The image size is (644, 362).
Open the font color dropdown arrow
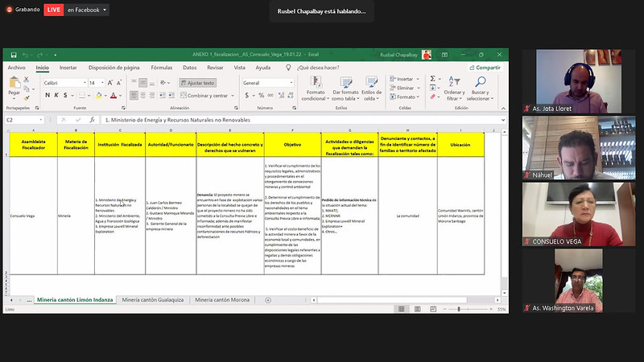click(x=122, y=96)
